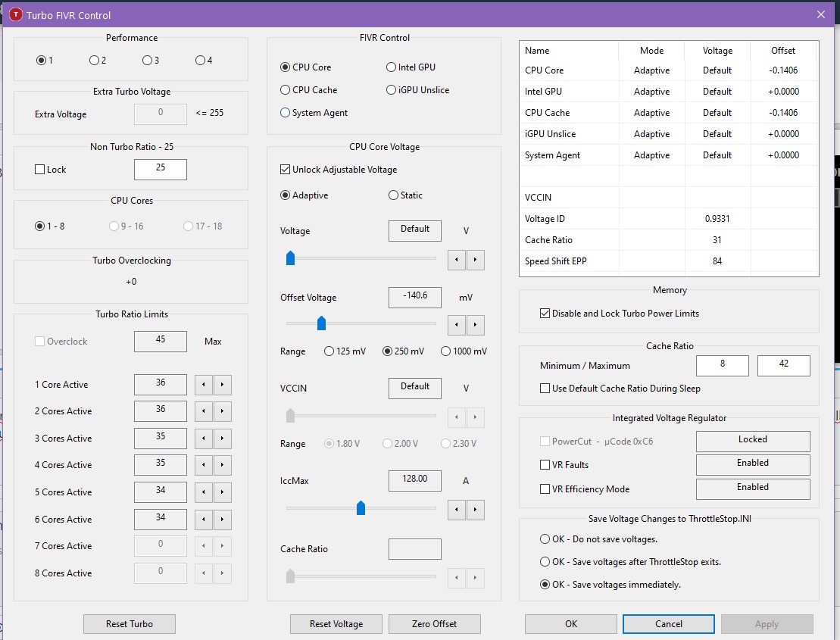
Task: Decrease 6 Cores Active ratio with left arrow
Action: [x=204, y=520]
